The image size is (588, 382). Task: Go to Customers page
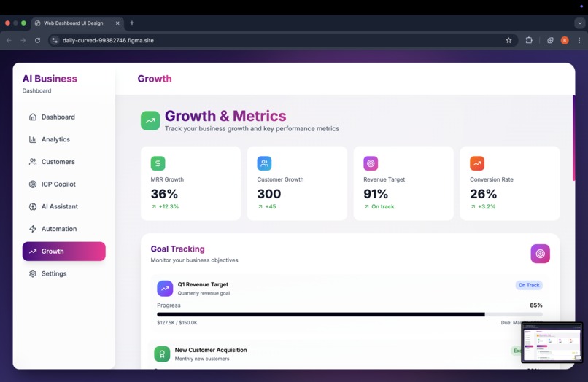pos(63,162)
